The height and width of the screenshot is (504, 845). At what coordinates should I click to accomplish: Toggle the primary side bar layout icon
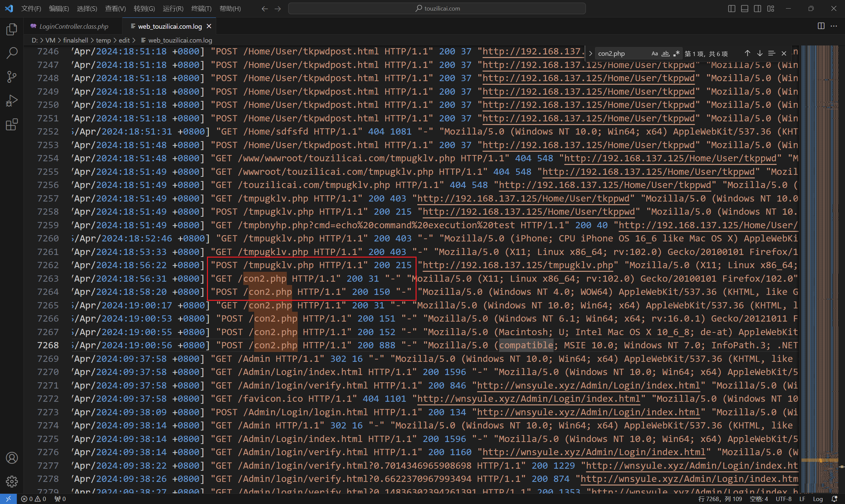click(x=732, y=9)
